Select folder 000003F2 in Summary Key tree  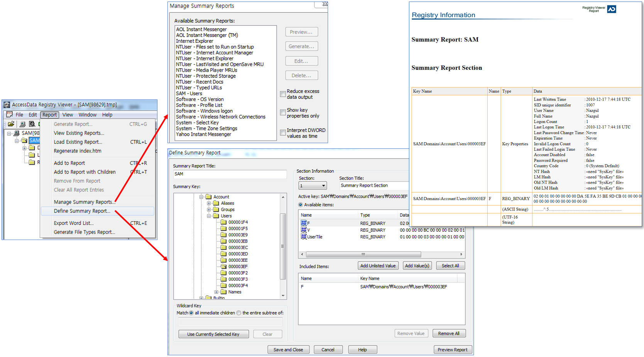click(x=234, y=273)
